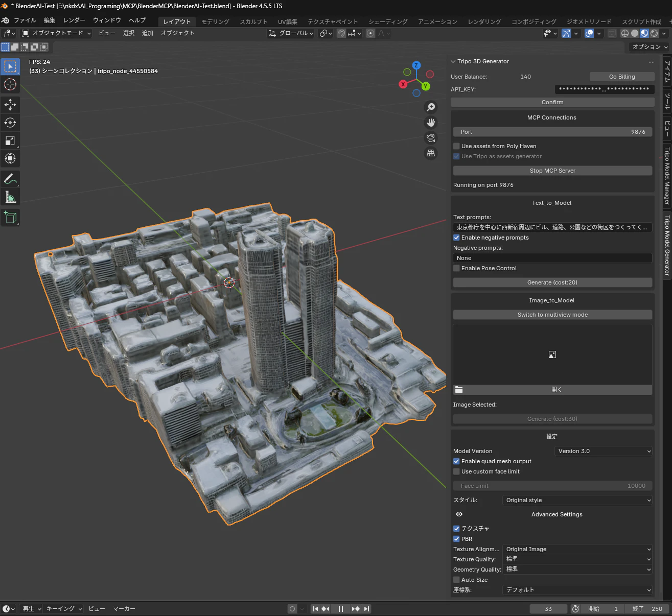
Task: Click the Go Billing button
Action: (622, 77)
